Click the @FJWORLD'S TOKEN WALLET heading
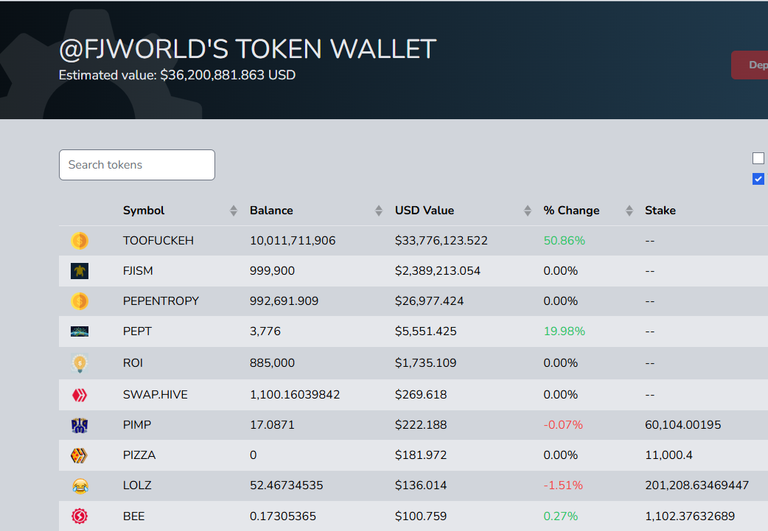This screenshot has width=768, height=531. tap(247, 49)
